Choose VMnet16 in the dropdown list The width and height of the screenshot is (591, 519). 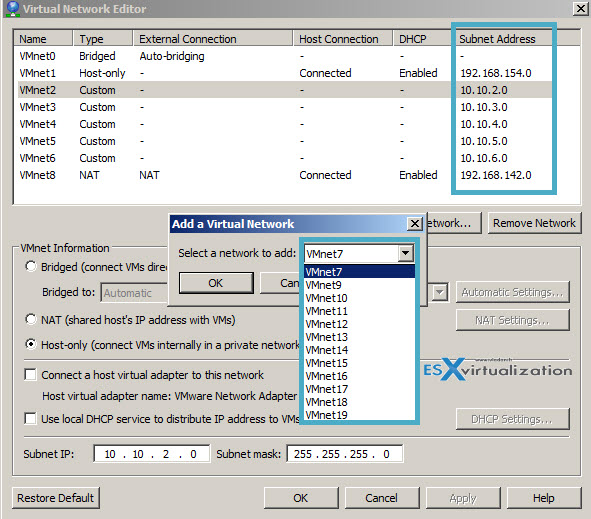point(360,376)
